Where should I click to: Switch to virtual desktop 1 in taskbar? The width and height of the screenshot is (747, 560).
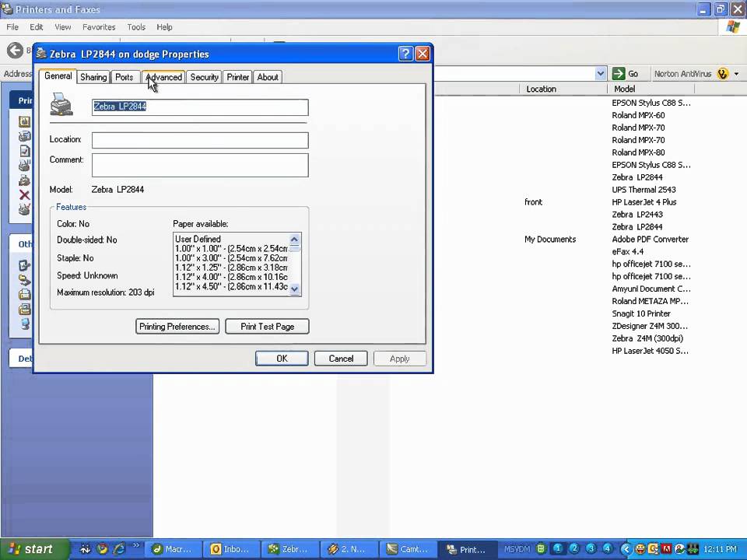pos(558,548)
